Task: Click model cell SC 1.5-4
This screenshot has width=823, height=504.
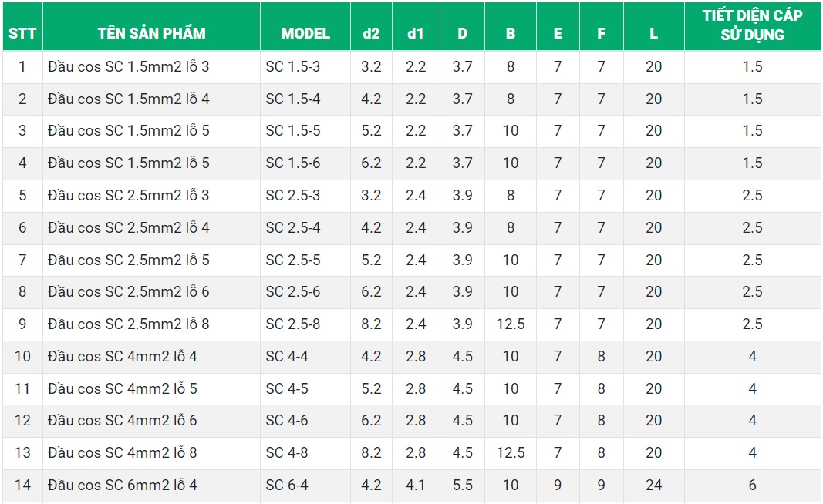Action: click(292, 99)
